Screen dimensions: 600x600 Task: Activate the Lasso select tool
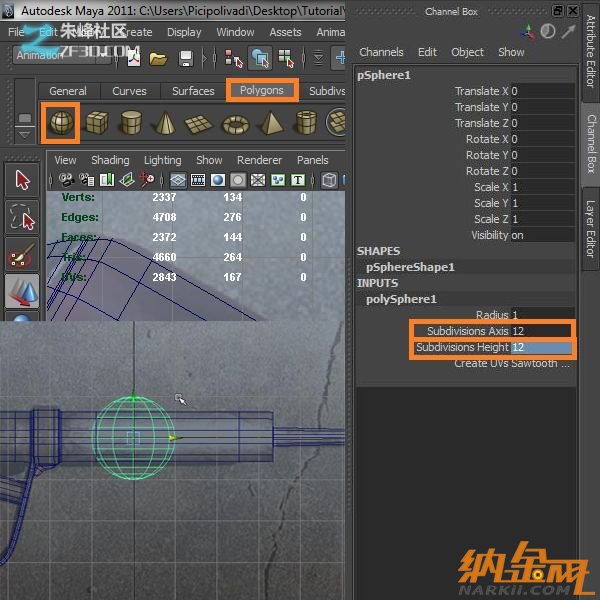[x=22, y=217]
